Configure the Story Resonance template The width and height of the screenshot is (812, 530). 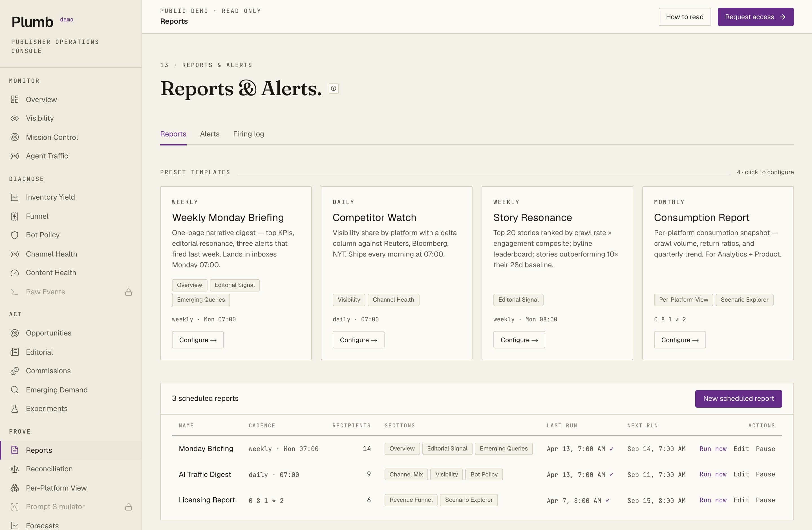pyautogui.click(x=519, y=340)
